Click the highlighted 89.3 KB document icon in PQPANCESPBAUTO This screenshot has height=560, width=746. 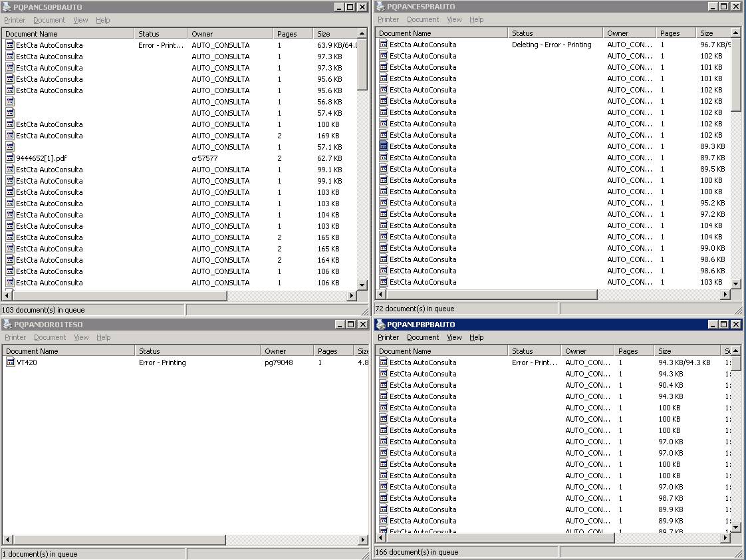(384, 146)
